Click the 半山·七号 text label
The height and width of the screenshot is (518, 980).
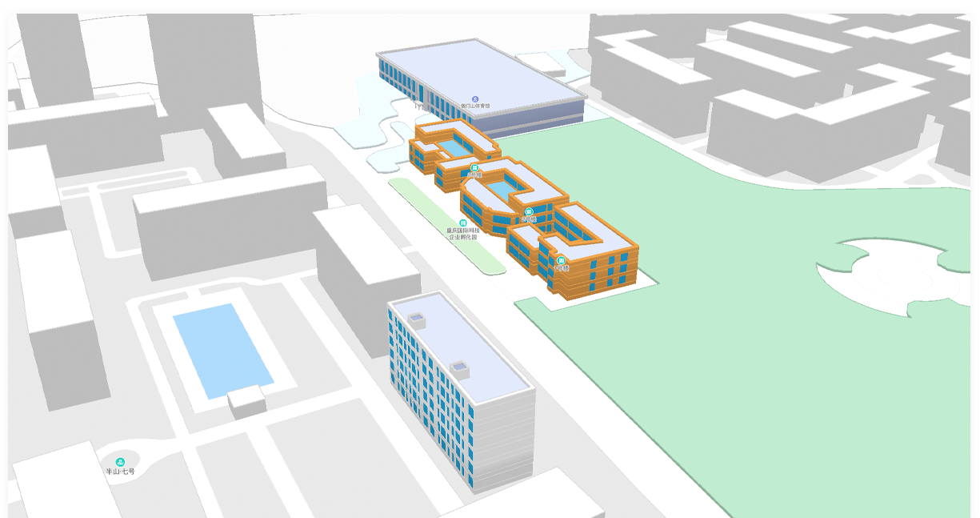pyautogui.click(x=121, y=472)
